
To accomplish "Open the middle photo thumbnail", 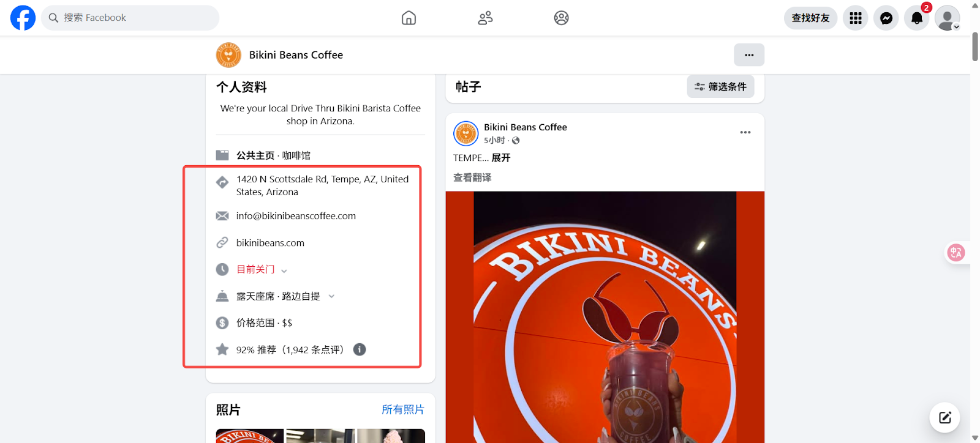I will (320, 436).
